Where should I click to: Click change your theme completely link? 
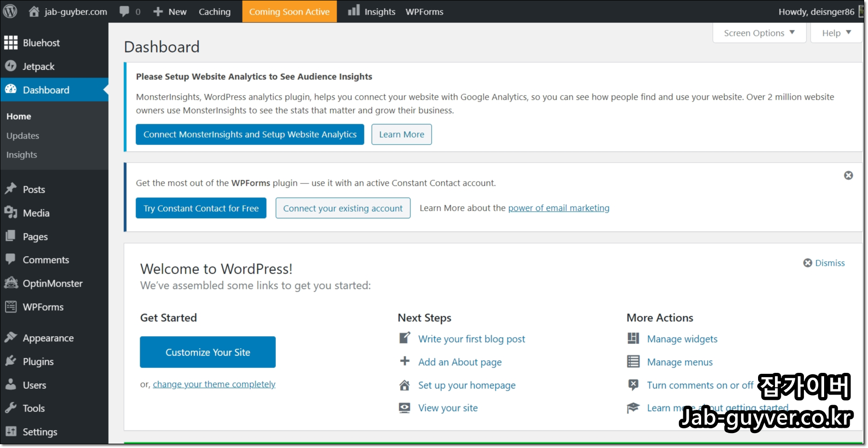point(214,384)
